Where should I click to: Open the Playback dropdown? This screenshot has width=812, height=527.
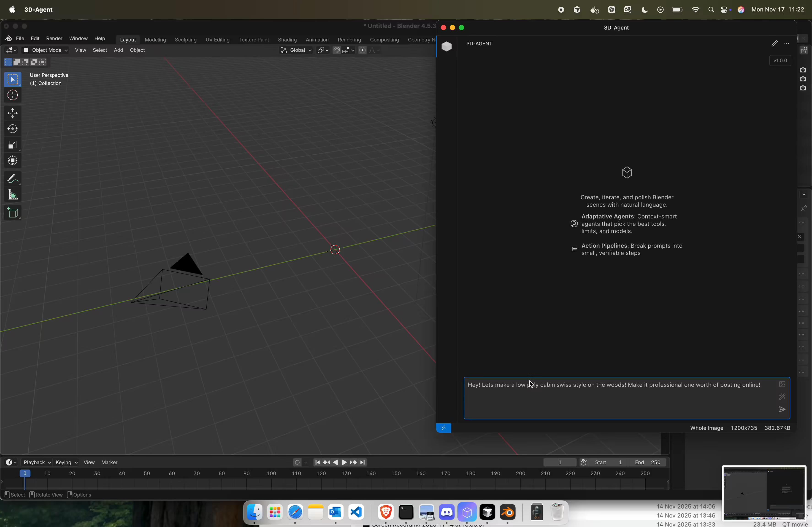[x=36, y=462]
